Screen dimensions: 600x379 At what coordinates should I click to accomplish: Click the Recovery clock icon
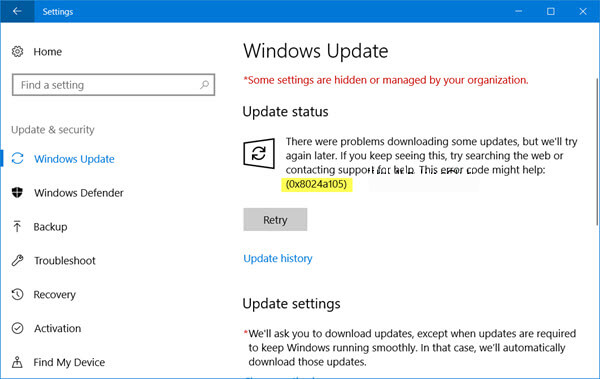(x=17, y=294)
